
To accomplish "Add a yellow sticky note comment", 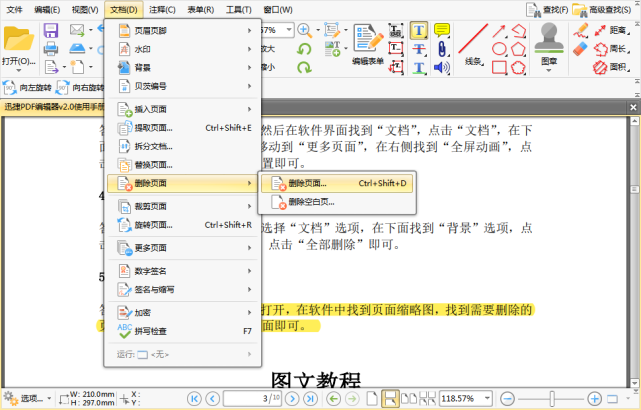I will (x=442, y=30).
